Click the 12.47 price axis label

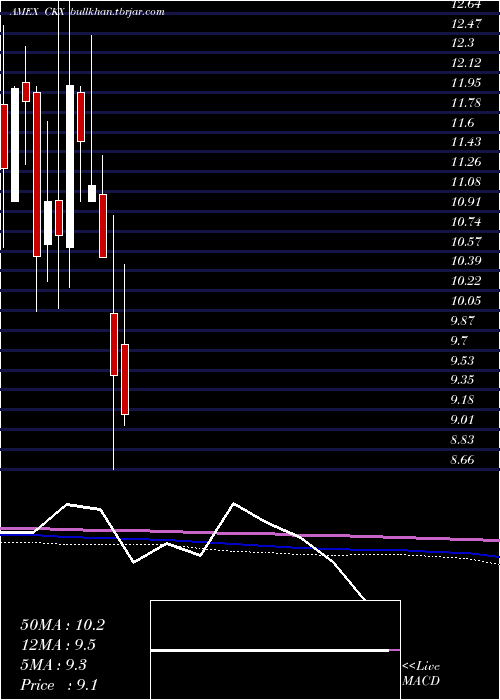click(466, 23)
